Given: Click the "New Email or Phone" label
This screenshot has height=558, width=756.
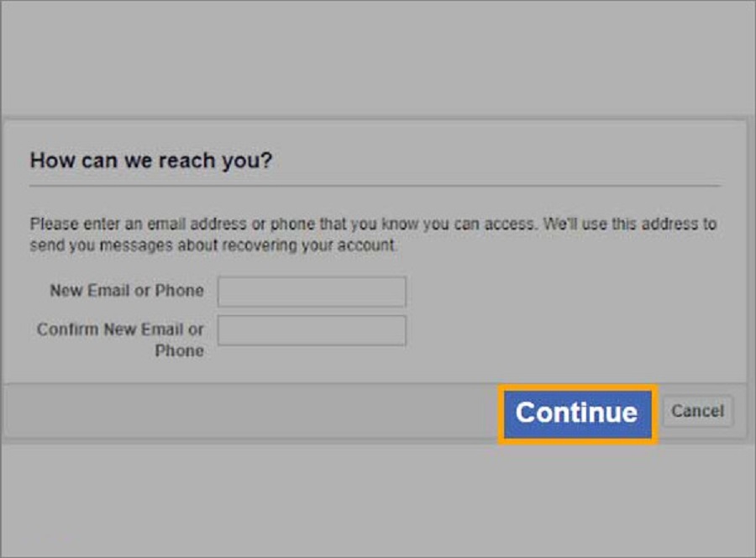Looking at the screenshot, I should coord(126,291).
